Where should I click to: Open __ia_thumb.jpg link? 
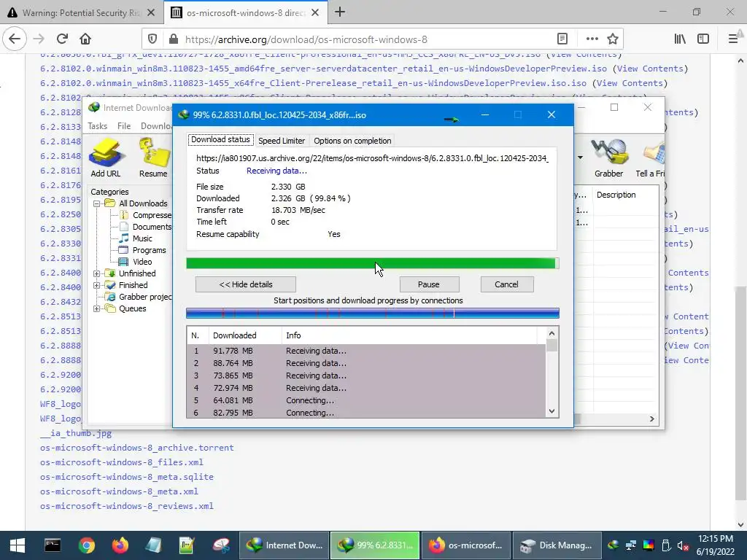pyautogui.click(x=76, y=433)
